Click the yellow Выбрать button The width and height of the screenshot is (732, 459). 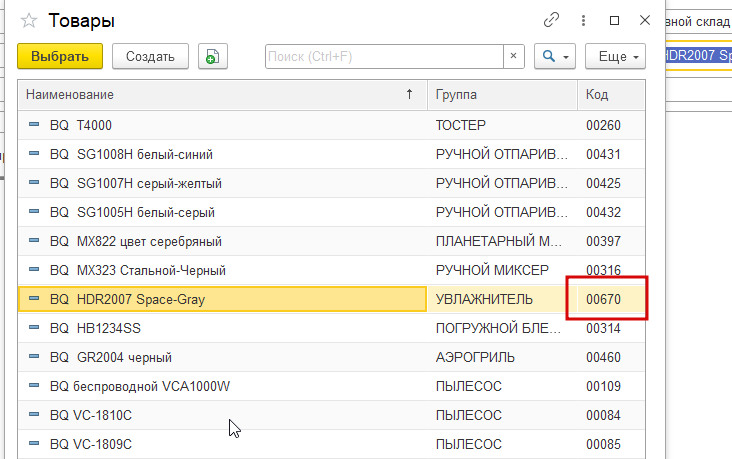click(60, 56)
